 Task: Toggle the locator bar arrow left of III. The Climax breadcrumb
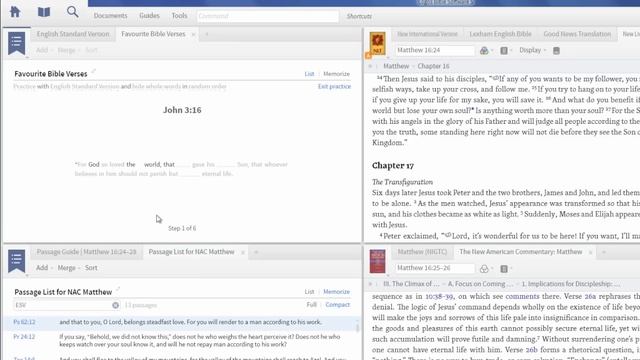(370, 284)
